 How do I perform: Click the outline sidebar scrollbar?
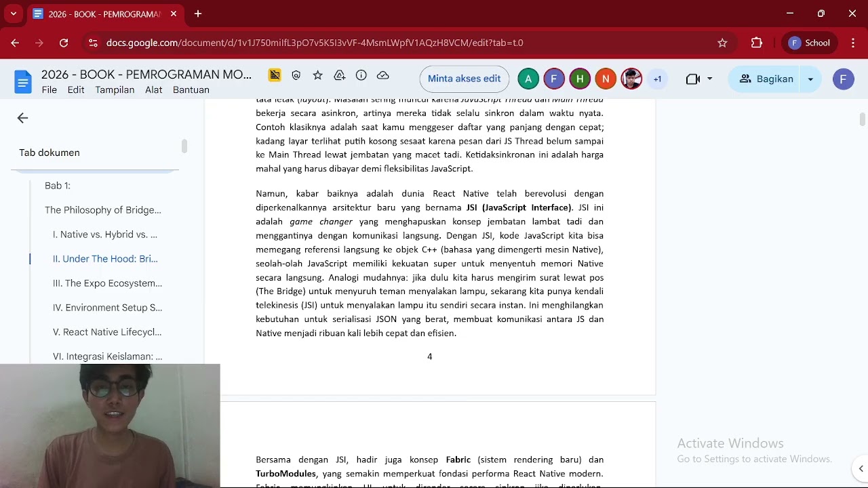point(184,146)
